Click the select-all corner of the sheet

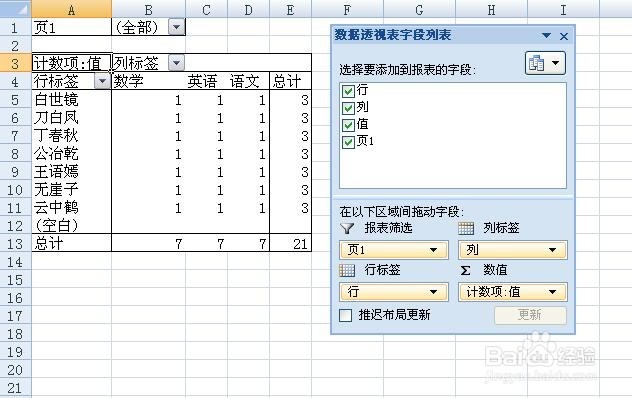pos(15,9)
